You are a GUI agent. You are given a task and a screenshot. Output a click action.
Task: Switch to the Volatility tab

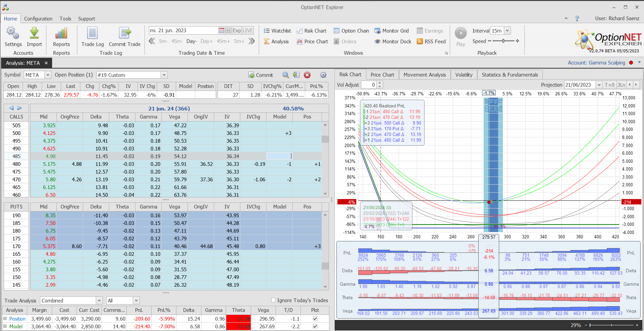464,75
